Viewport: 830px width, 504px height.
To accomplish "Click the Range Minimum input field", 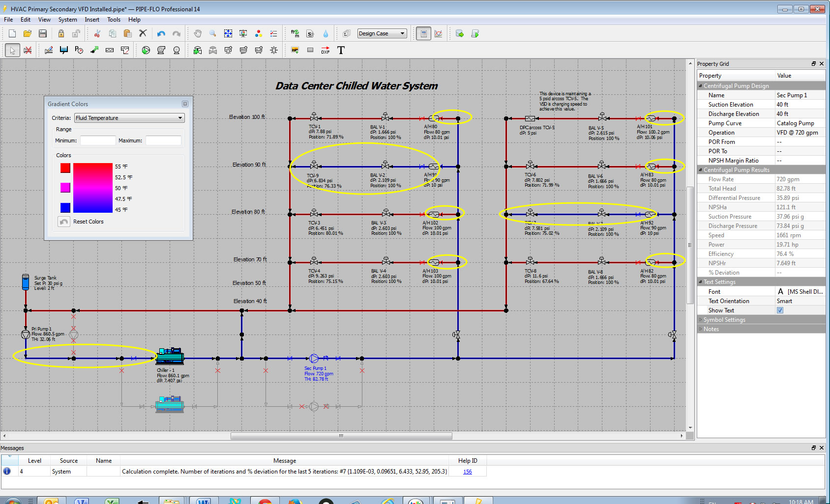I will (97, 140).
